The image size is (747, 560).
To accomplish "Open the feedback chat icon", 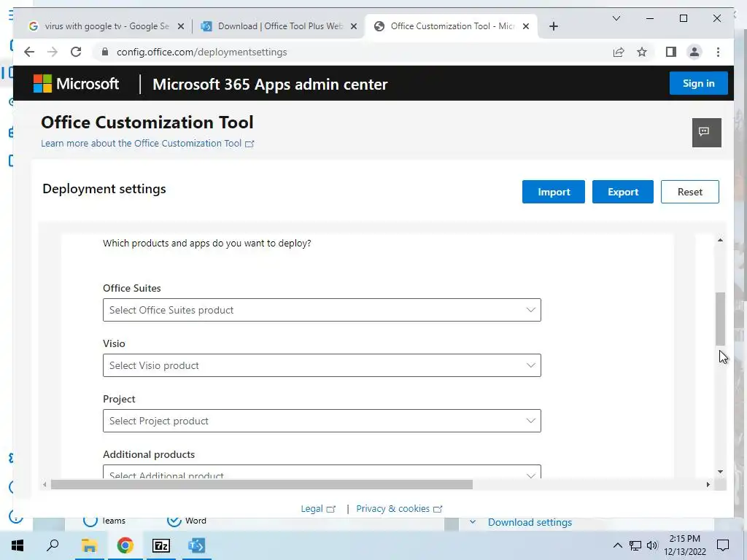I will 706,133.
